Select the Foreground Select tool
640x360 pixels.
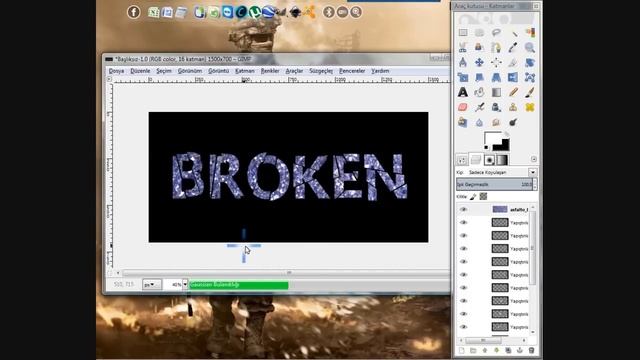tap(480, 47)
